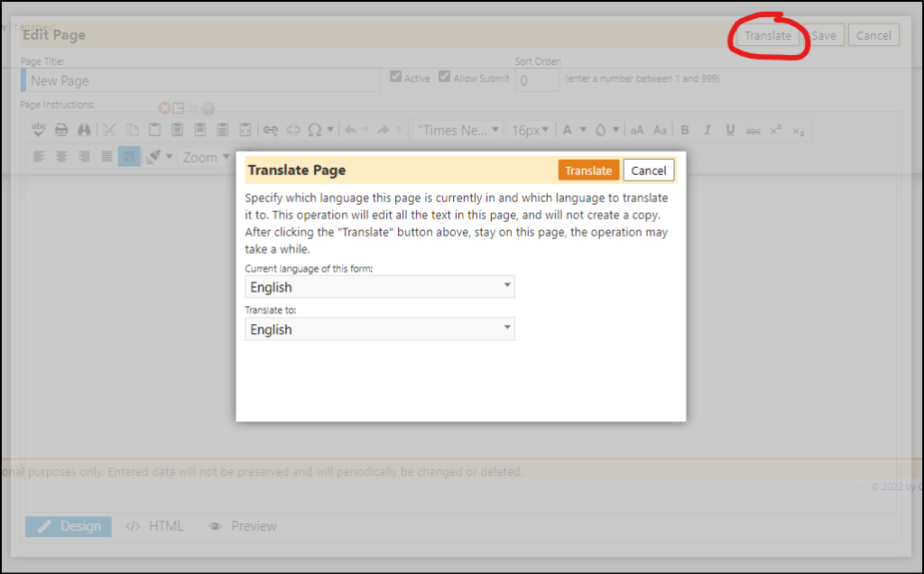Click the Aa capitalize icon
The width and height of the screenshot is (924, 574).
pyautogui.click(x=660, y=130)
